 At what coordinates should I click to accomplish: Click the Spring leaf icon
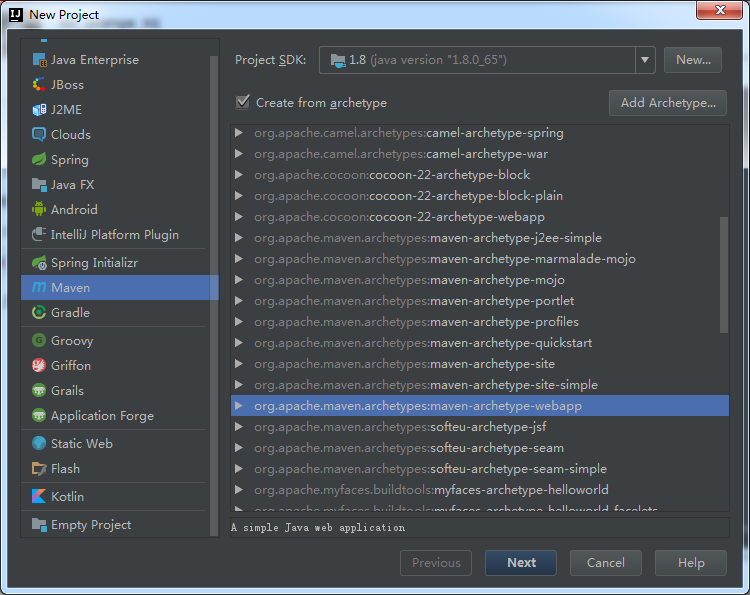[x=39, y=159]
